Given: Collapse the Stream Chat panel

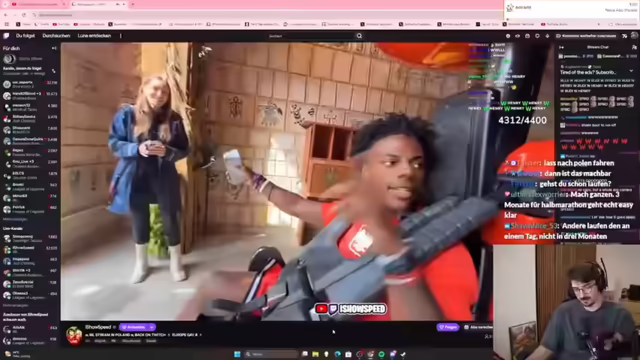Looking at the screenshot, I should 562,47.
